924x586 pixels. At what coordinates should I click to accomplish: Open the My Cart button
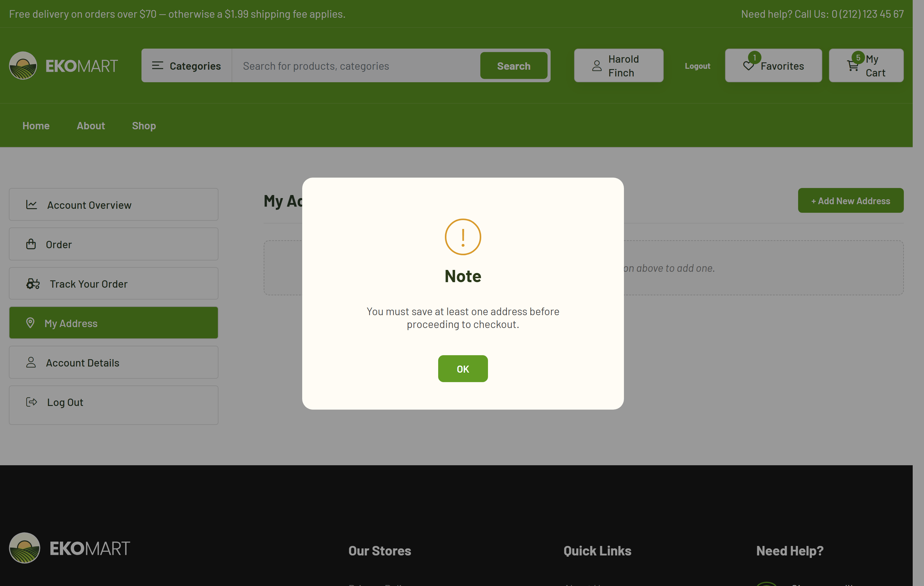tap(866, 66)
